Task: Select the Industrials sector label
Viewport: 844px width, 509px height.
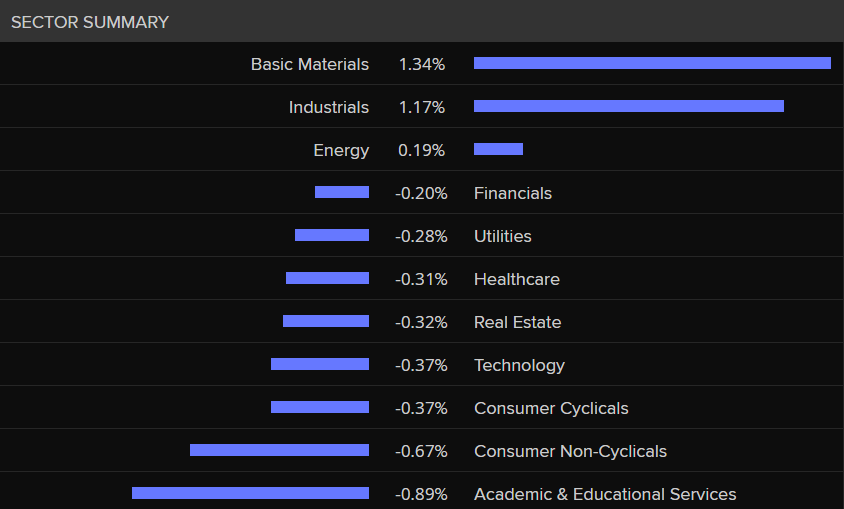Action: 328,107
